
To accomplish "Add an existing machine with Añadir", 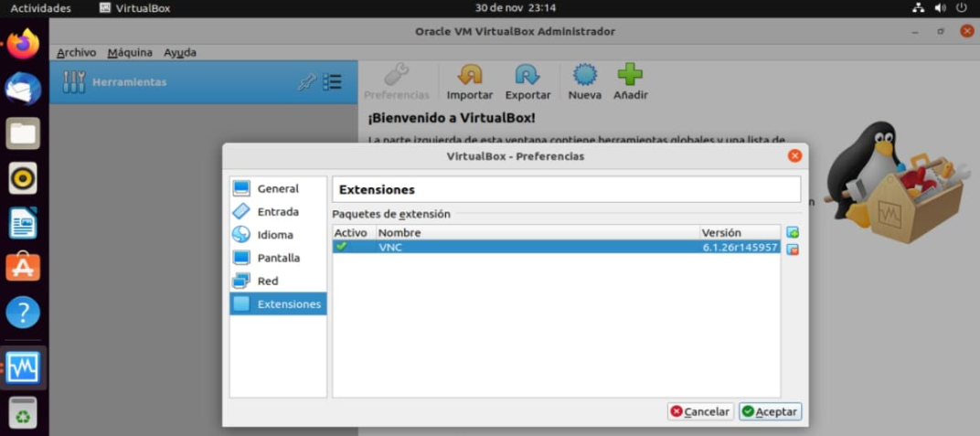I will pos(630,82).
